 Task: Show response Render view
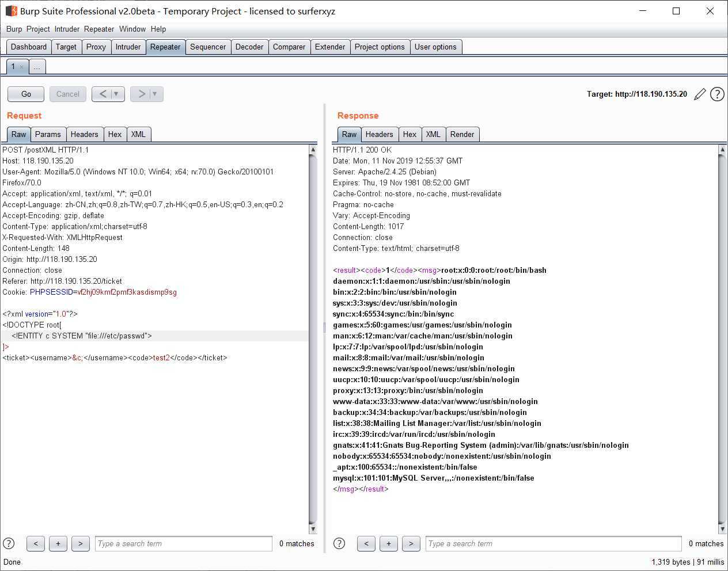[462, 134]
